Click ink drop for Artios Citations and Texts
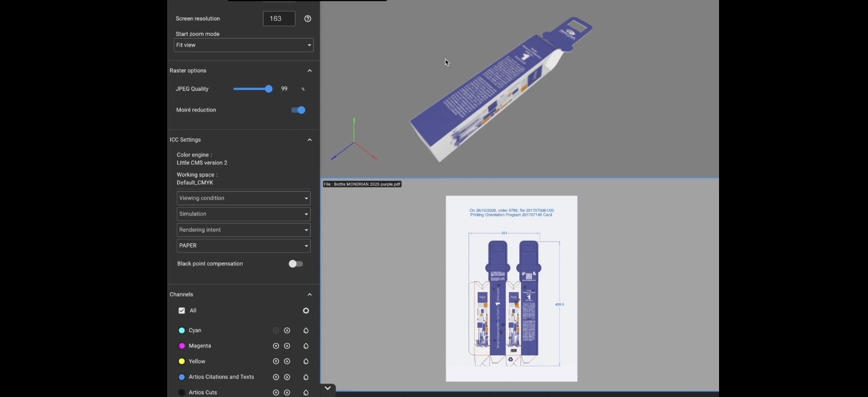868x397 pixels. [x=306, y=377]
